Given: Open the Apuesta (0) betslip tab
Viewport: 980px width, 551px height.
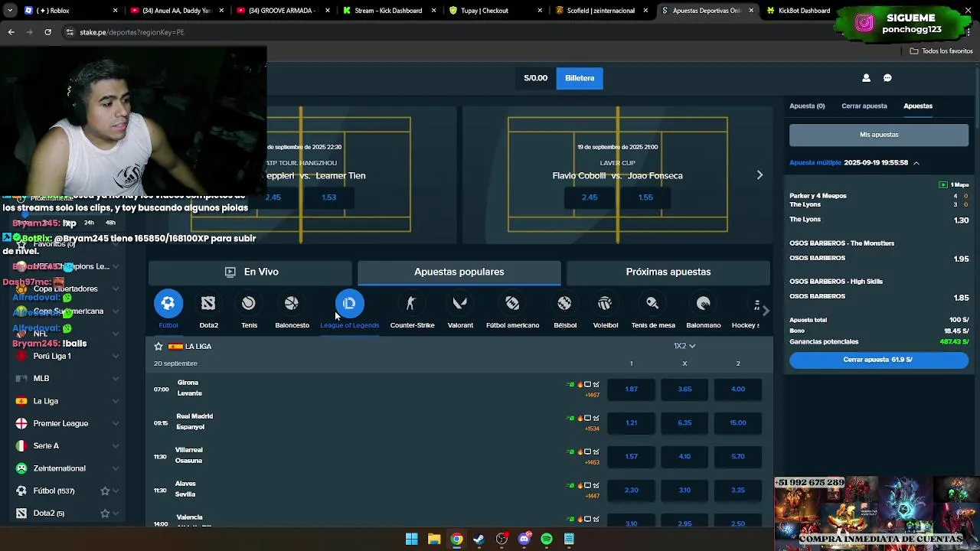Looking at the screenshot, I should (x=807, y=106).
